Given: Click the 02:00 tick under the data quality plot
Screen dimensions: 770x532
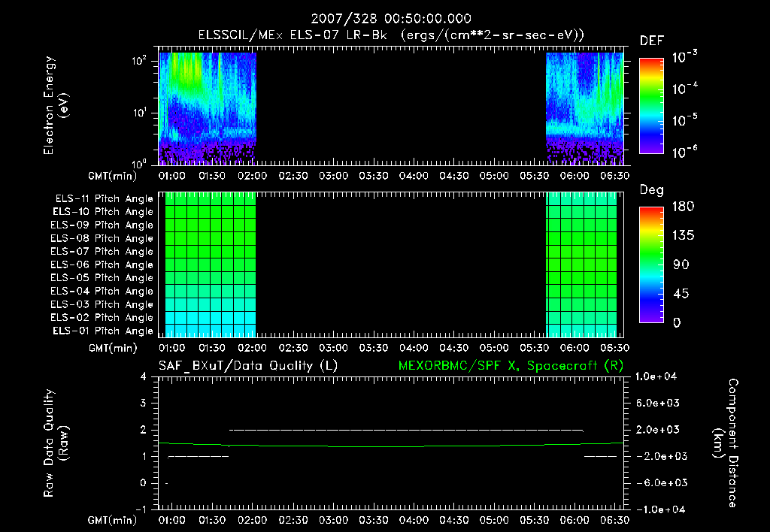Looking at the screenshot, I should [253, 520].
